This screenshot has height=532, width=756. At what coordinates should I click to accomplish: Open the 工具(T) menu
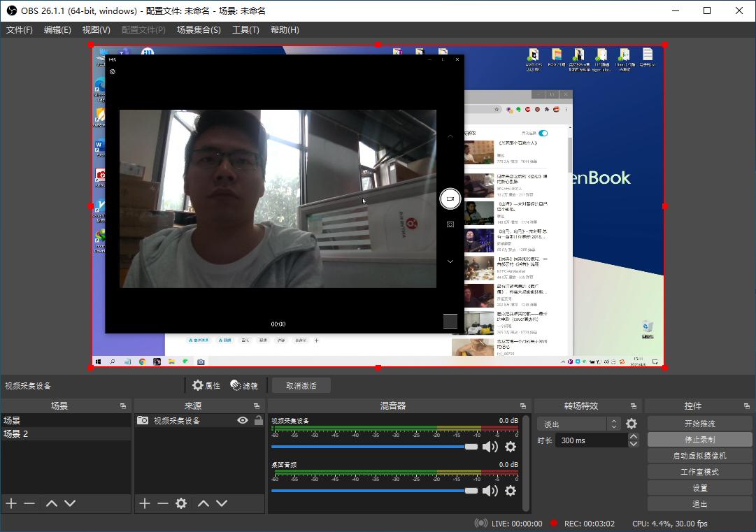pyautogui.click(x=245, y=30)
